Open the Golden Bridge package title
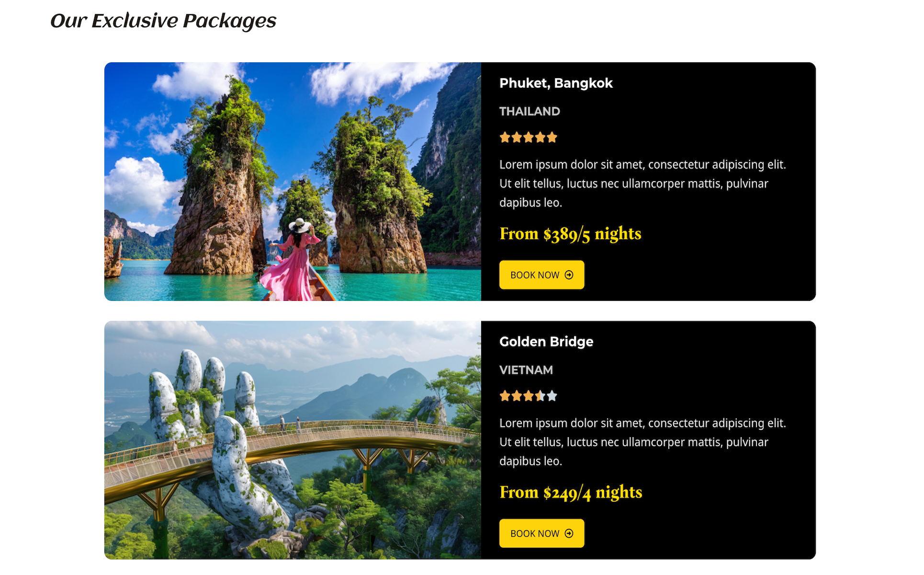The width and height of the screenshot is (924, 575). [x=546, y=342]
